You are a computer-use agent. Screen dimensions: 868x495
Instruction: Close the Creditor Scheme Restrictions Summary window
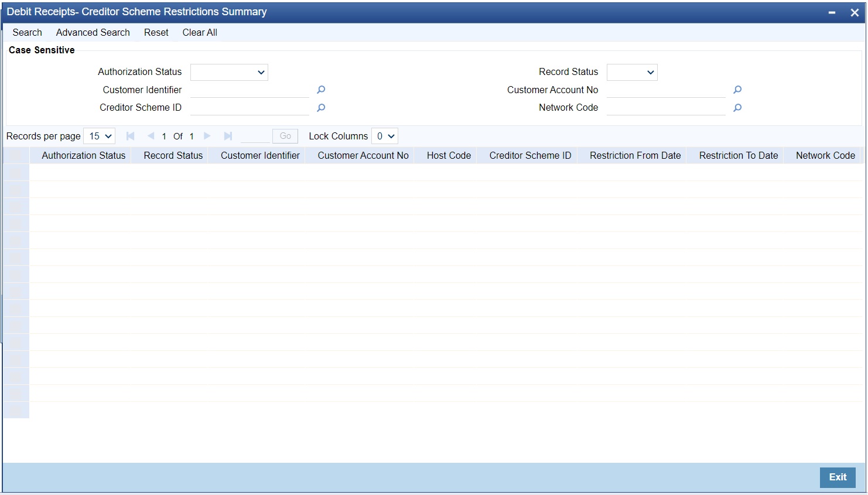(855, 12)
